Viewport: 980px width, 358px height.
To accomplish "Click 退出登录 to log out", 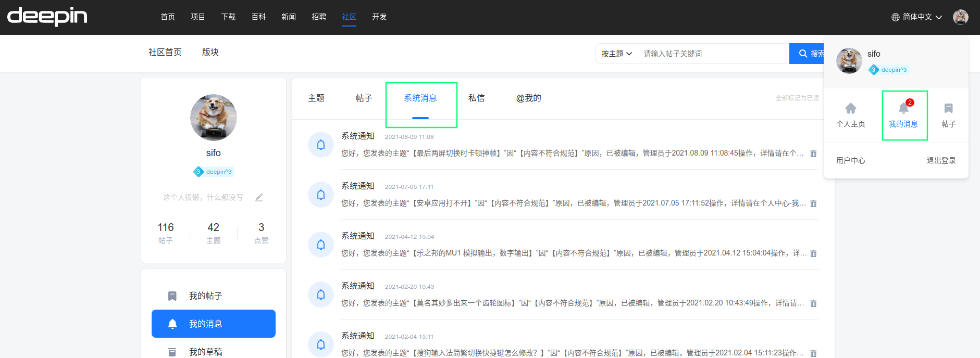I will (x=941, y=160).
